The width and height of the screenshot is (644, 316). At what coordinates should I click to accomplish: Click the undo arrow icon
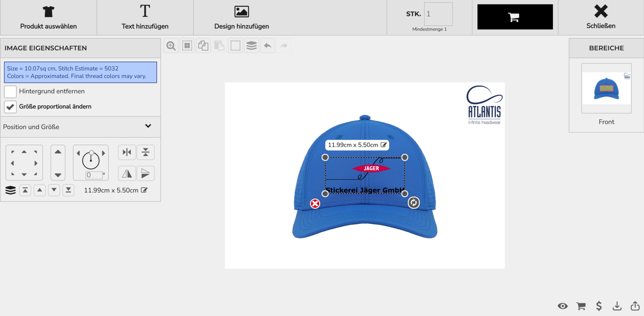point(268,46)
